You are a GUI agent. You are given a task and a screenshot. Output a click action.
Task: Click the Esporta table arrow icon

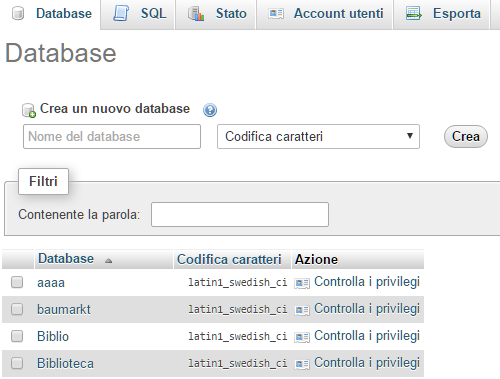point(414,13)
